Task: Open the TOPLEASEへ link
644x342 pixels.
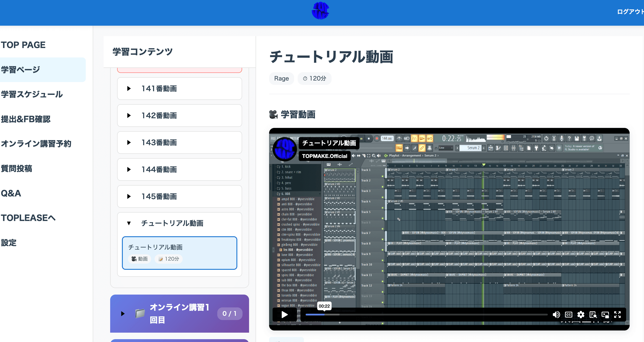Action: (x=28, y=218)
